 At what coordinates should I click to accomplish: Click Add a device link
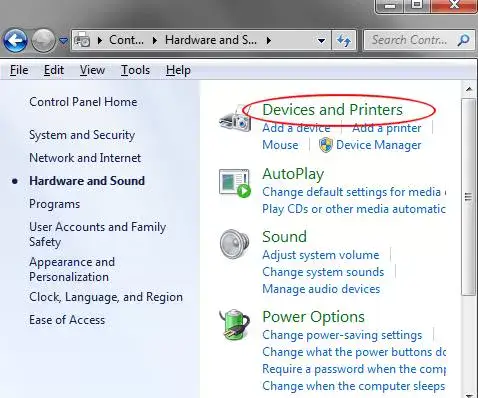[x=296, y=128]
